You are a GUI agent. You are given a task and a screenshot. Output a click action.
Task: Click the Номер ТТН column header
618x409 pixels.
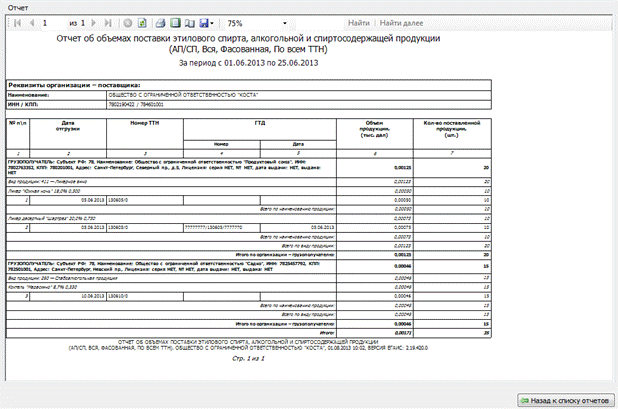145,134
